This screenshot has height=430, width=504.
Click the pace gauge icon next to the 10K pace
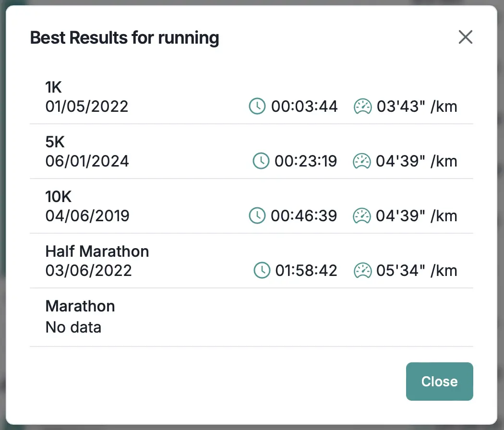(362, 216)
